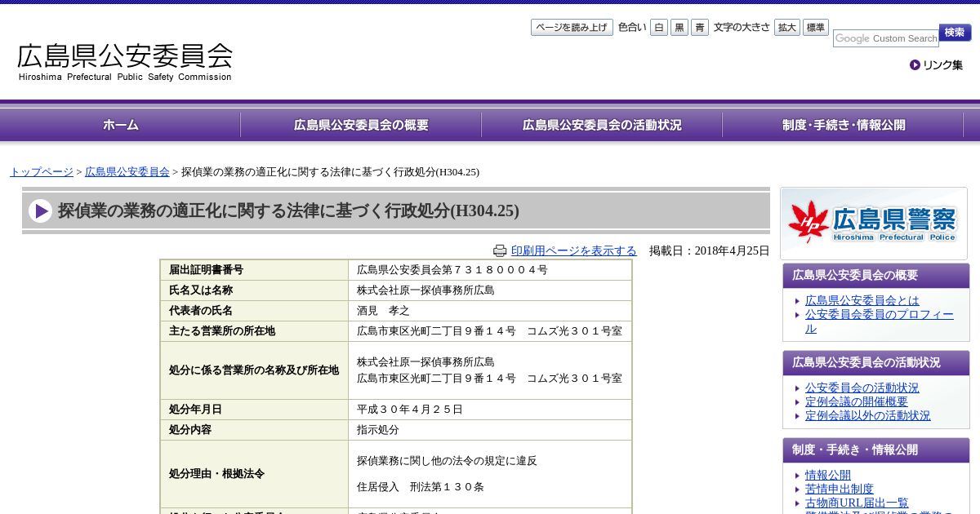This screenshot has height=514, width=980.
Task: Follow the トップページ breadcrumb link
Action: 42,171
